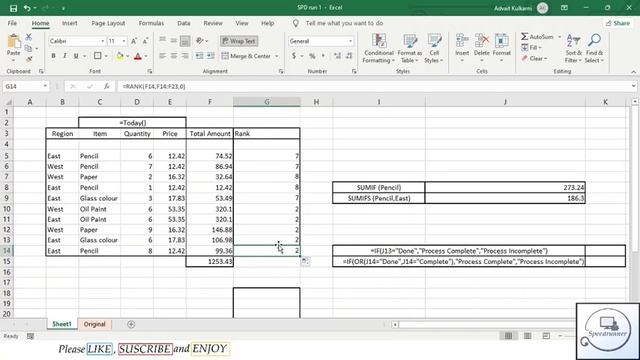Open the General number format dropdown

tap(350, 41)
